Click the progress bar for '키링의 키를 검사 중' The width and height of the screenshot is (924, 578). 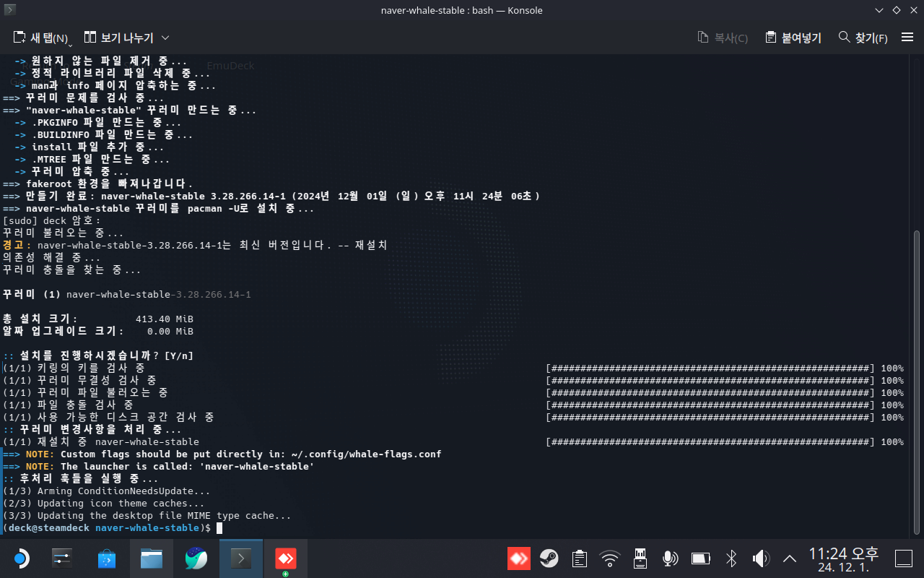point(711,368)
